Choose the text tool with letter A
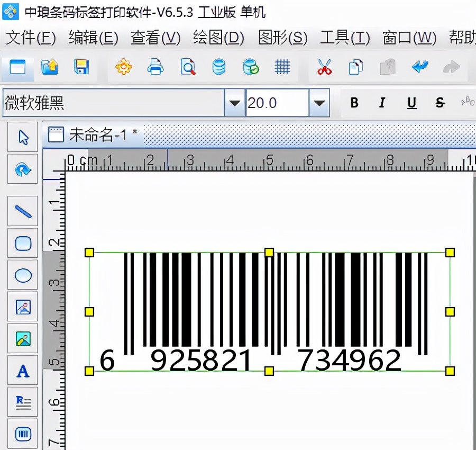 tap(23, 370)
